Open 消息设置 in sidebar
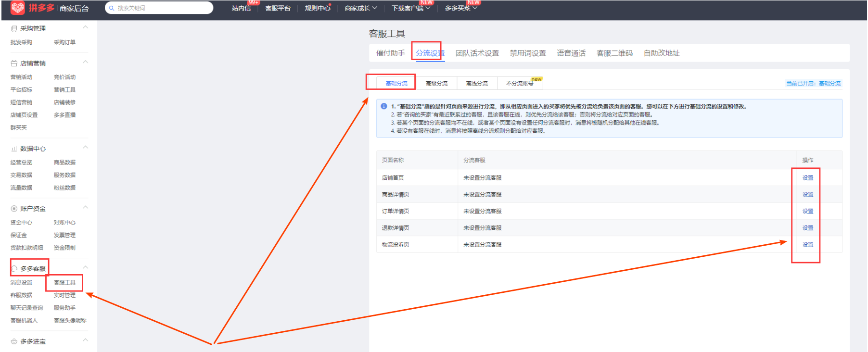The width and height of the screenshot is (868, 352). click(21, 283)
